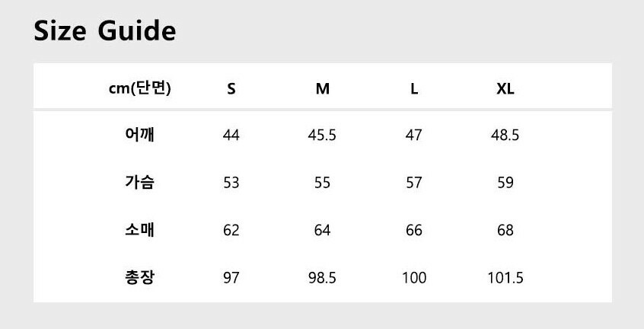
Task: Click the sleeve value 64 for size M
Action: pos(323,230)
